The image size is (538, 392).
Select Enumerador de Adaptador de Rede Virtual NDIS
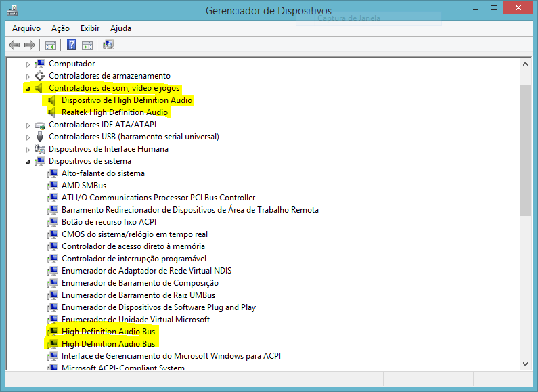146,271
